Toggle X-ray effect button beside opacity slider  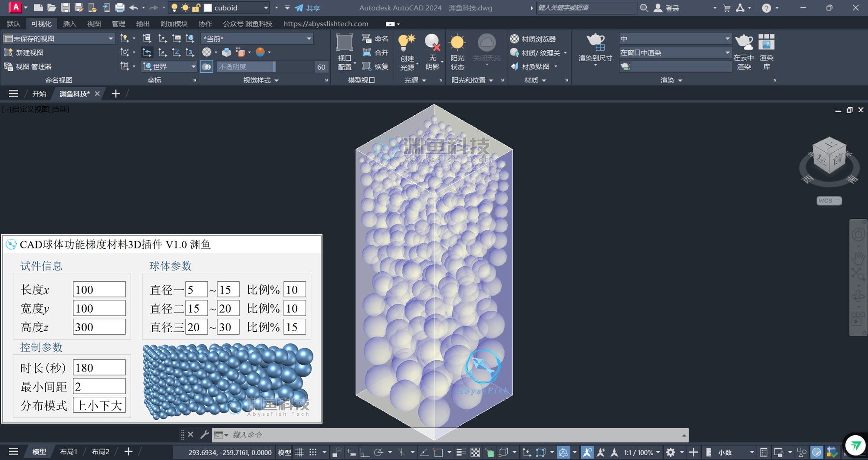207,66
